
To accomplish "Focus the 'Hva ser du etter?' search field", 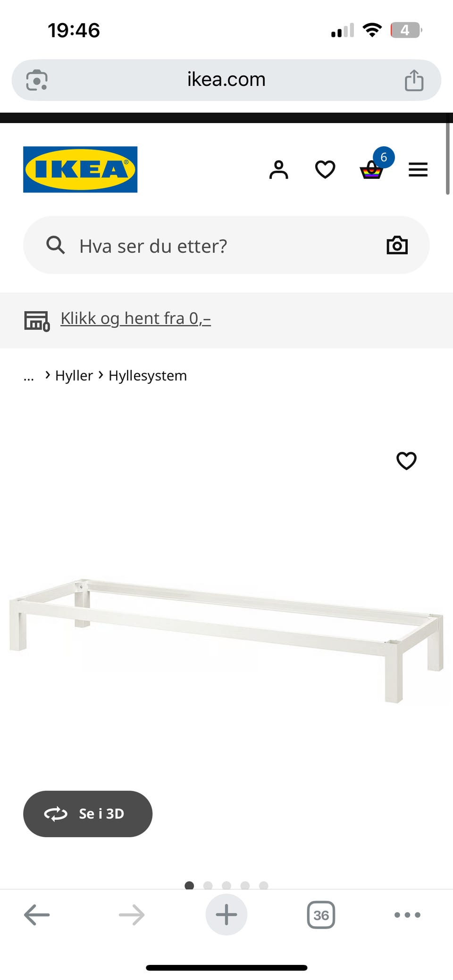I will click(x=226, y=245).
